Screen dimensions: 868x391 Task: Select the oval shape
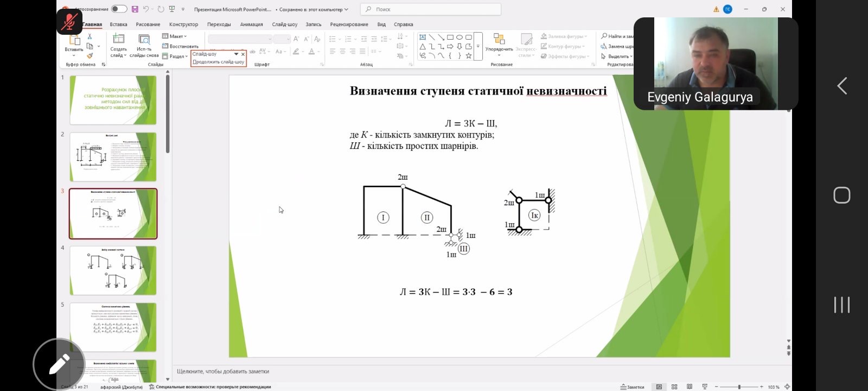tap(459, 37)
